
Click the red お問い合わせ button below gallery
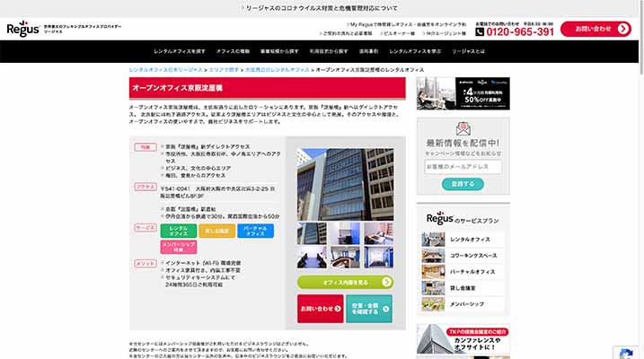pos(321,309)
